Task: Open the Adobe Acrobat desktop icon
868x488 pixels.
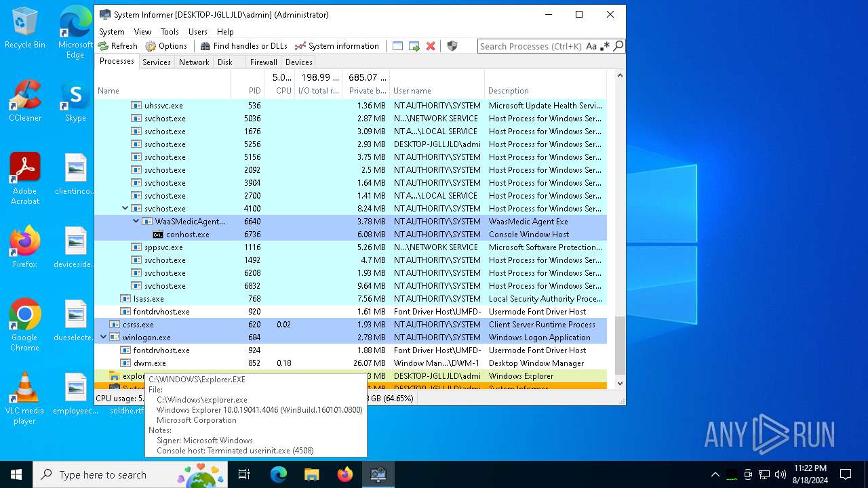Action: pos(25,178)
